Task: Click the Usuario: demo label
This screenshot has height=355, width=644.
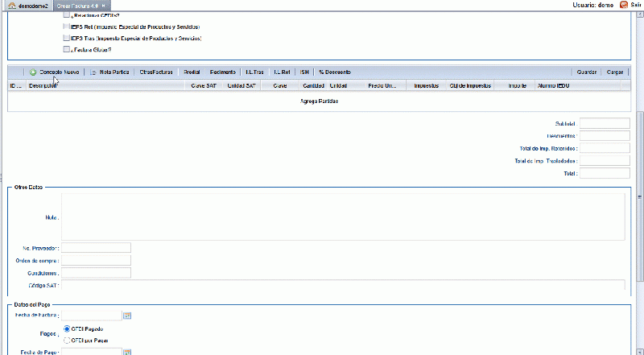Action: [x=592, y=6]
